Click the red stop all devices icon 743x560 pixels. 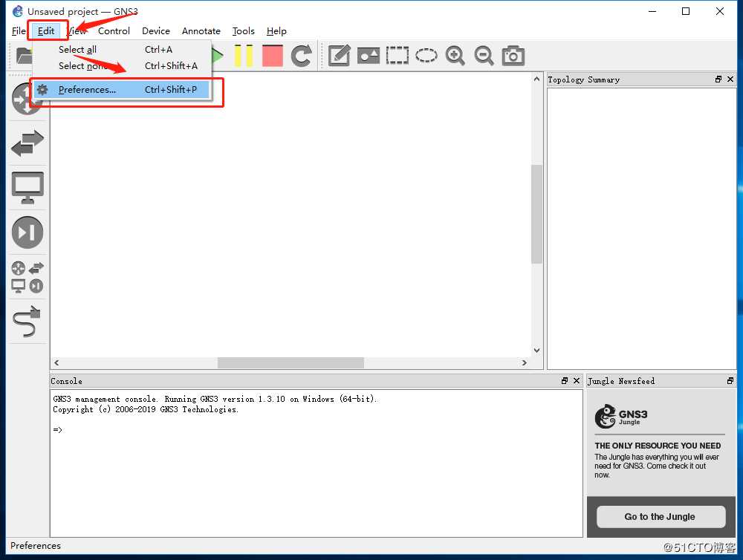click(273, 56)
